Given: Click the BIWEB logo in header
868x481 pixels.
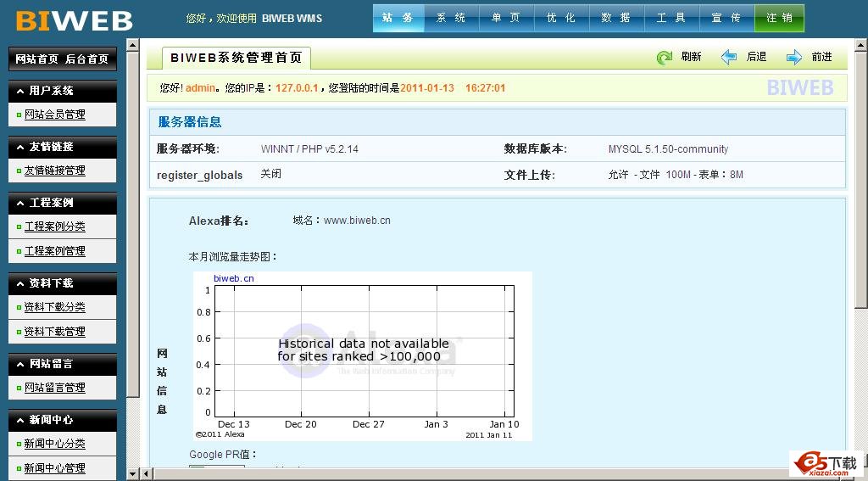Looking at the screenshot, I should (x=75, y=20).
